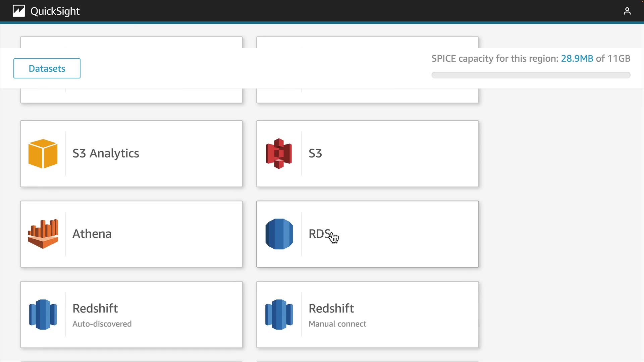Click the SPICE capacity progress bar
Screen dimensions: 644x362
click(x=531, y=75)
